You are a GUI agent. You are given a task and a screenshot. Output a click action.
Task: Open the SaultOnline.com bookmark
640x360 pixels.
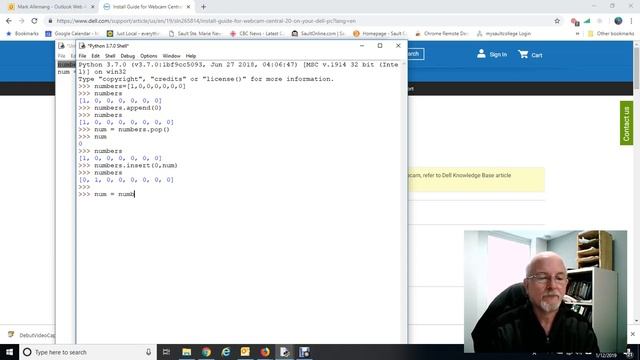[x=318, y=33]
